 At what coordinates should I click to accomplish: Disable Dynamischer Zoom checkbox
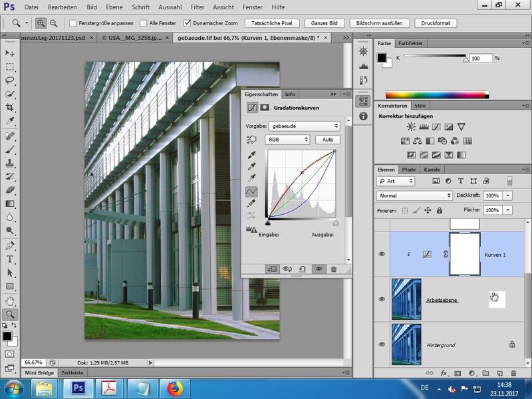[x=188, y=23]
